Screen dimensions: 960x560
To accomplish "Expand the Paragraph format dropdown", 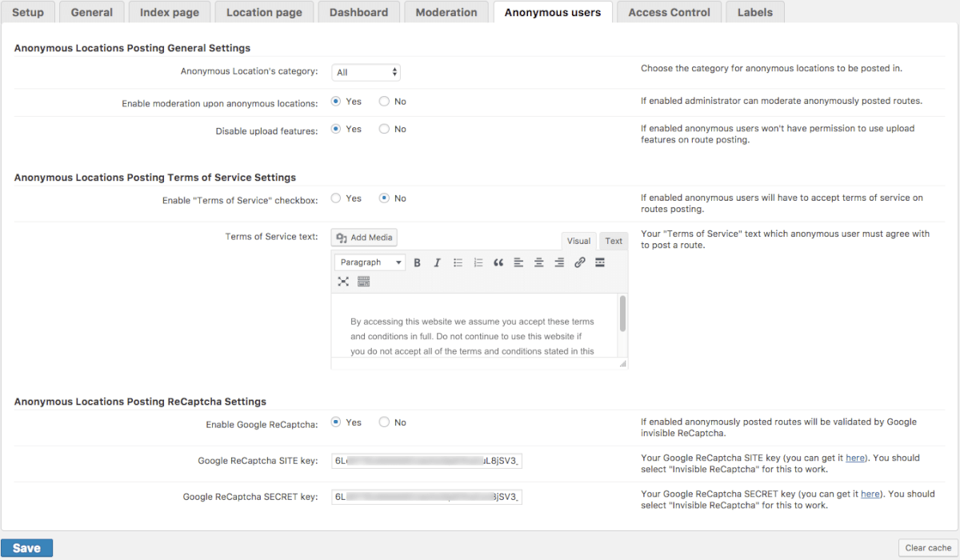I will click(x=370, y=262).
